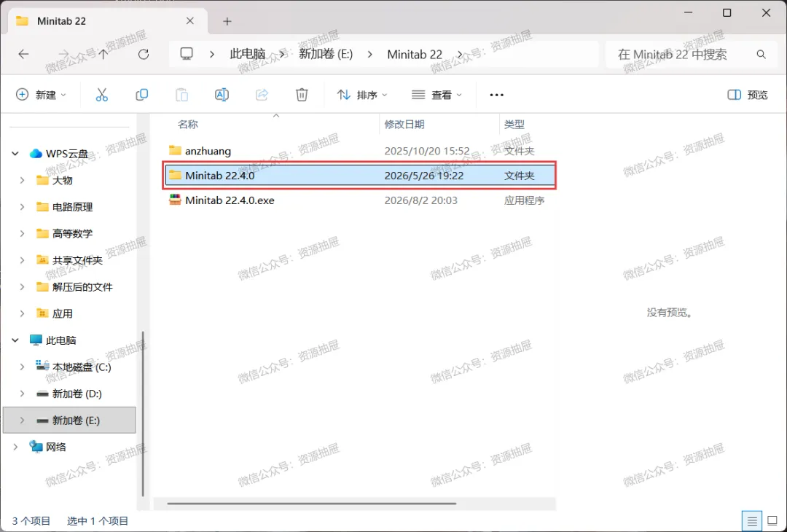
Task: Go forward with the right arrow
Action: click(x=63, y=54)
